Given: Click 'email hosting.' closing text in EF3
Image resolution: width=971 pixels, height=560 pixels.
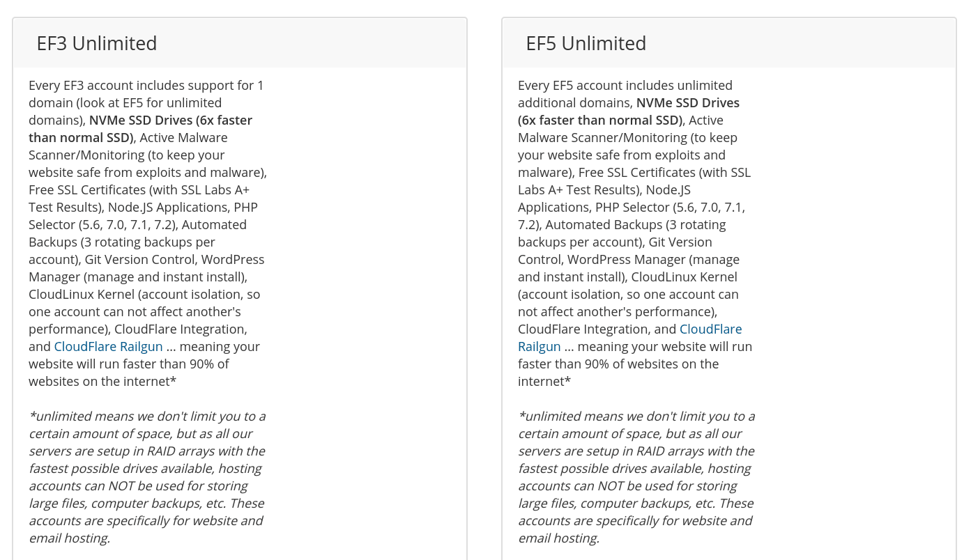Looking at the screenshot, I should [69, 538].
